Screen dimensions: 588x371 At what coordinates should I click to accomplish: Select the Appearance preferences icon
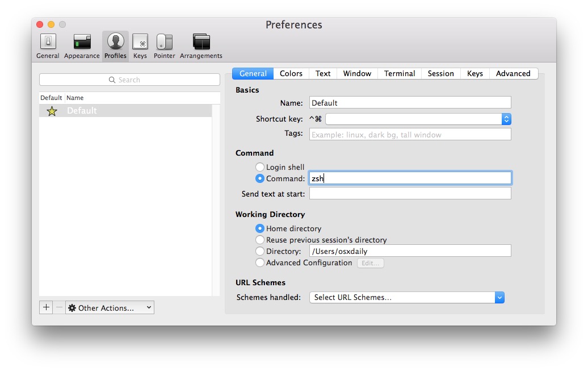click(x=81, y=43)
